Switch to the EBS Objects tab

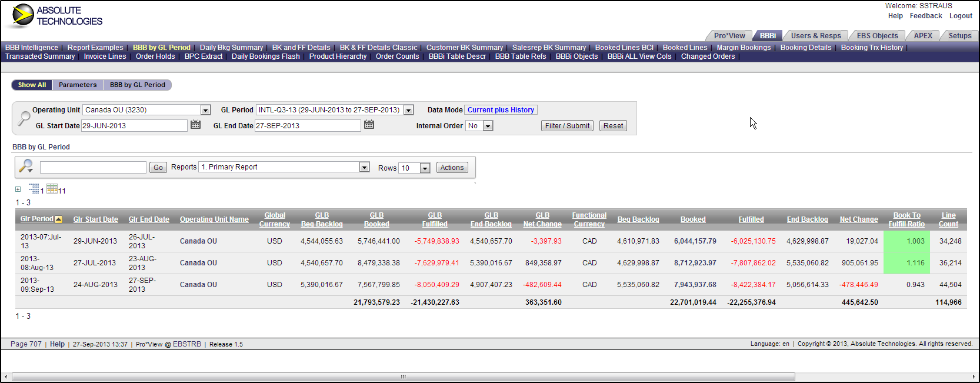[877, 36]
